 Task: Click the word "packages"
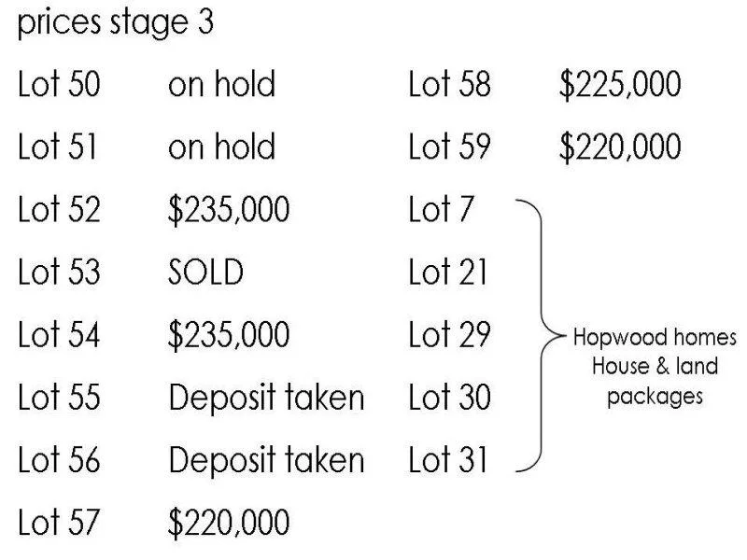click(655, 395)
